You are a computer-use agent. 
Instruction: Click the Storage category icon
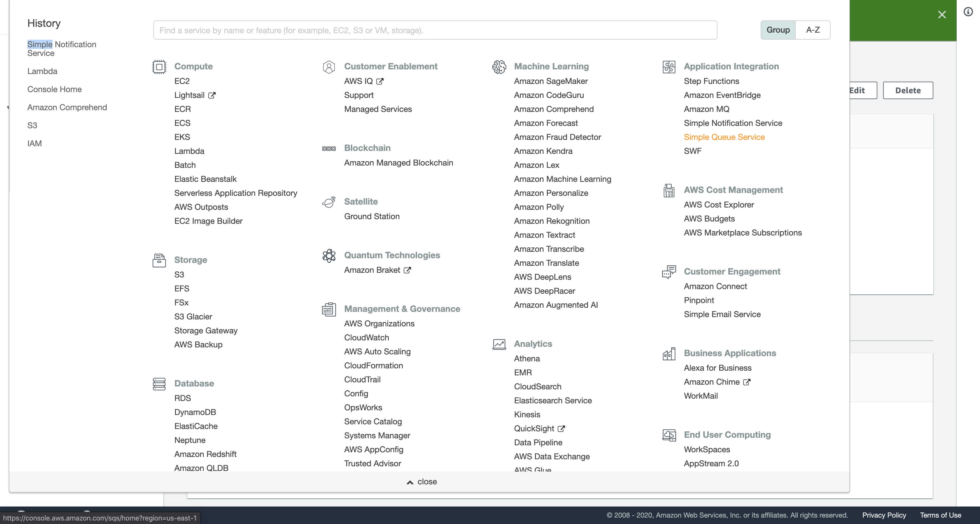pyautogui.click(x=159, y=261)
